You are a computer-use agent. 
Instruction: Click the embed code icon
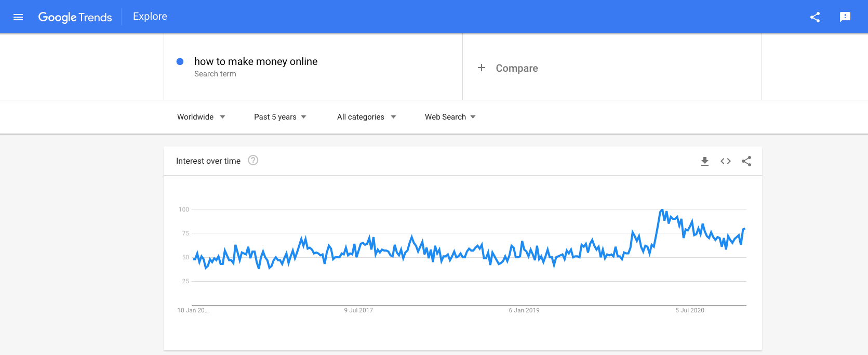point(726,161)
